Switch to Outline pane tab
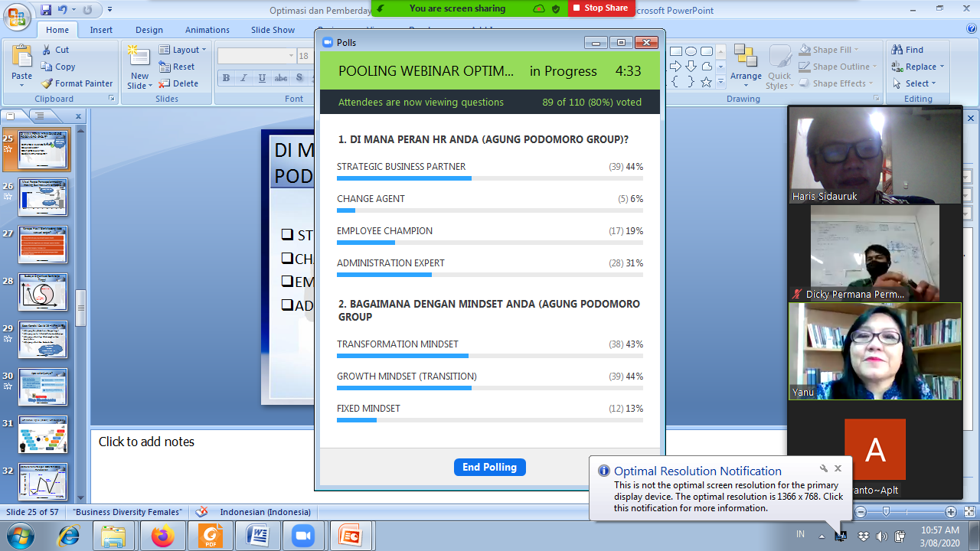The width and height of the screenshot is (980, 551). tap(40, 116)
